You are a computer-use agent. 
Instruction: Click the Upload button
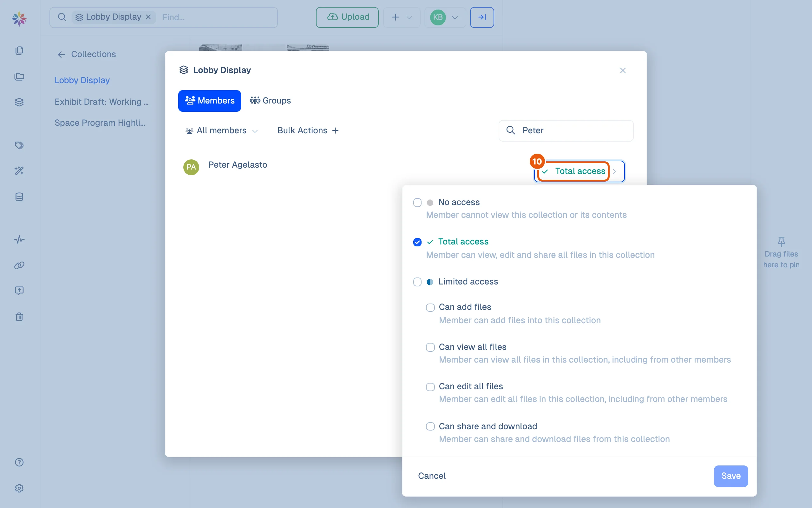click(x=347, y=17)
